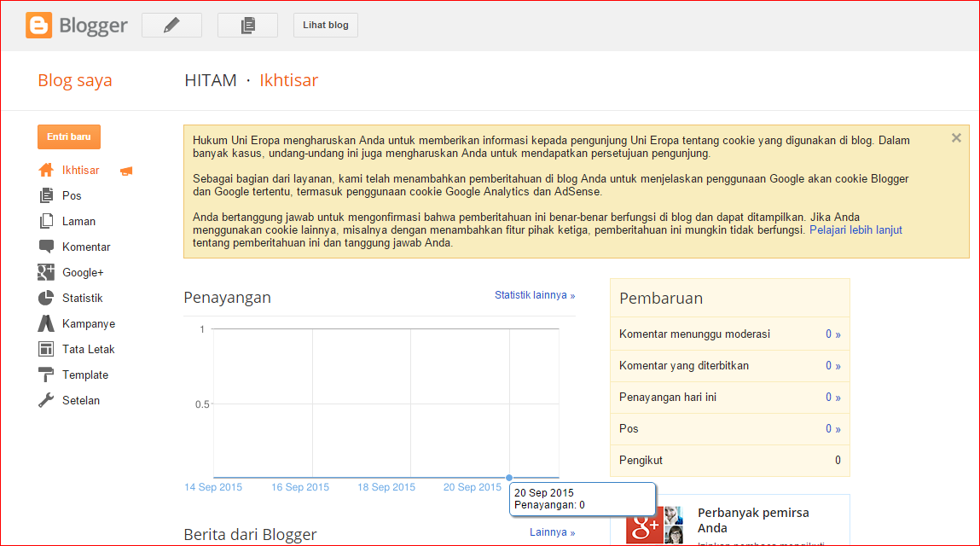Open Statistik menu label
The height and width of the screenshot is (546, 980).
click(83, 299)
